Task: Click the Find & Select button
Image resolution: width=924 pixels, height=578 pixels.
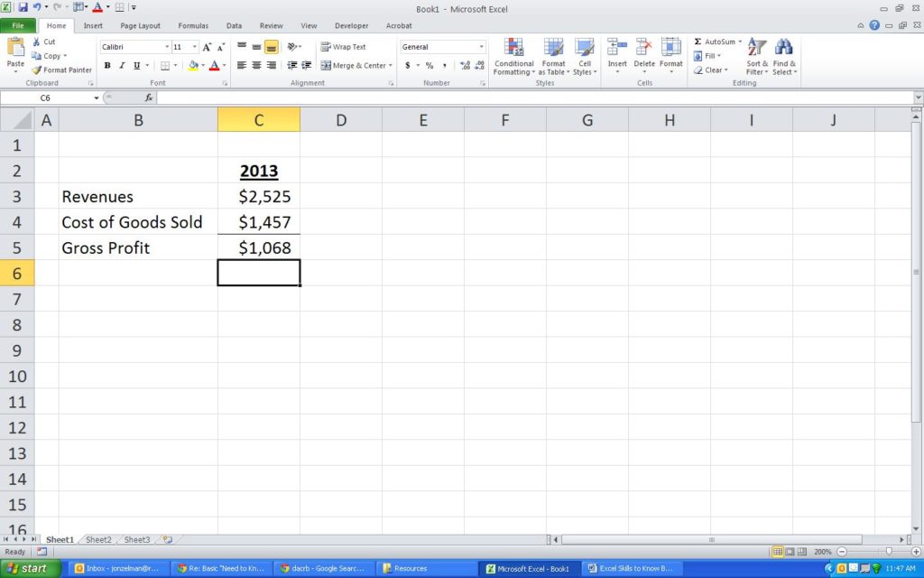Action: coord(783,54)
